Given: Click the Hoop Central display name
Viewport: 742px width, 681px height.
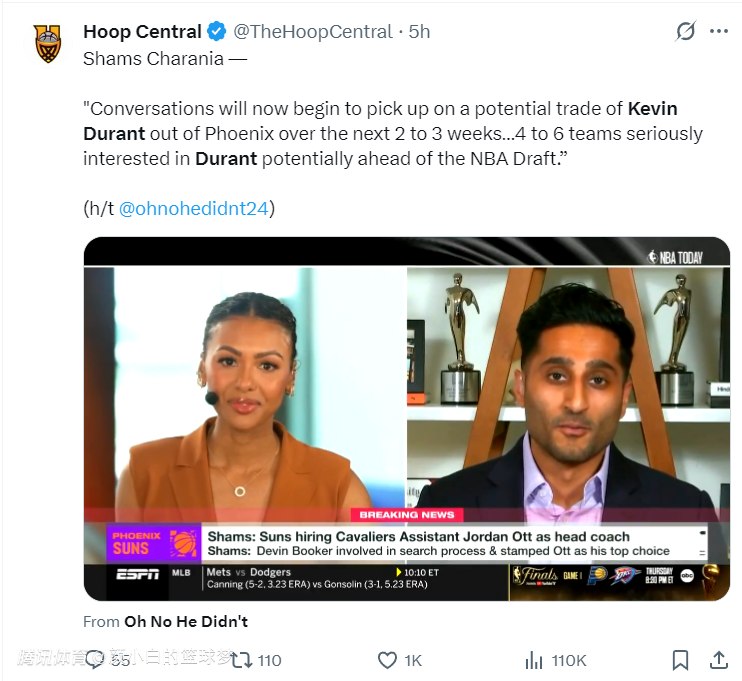Looking at the screenshot, I should point(142,32).
